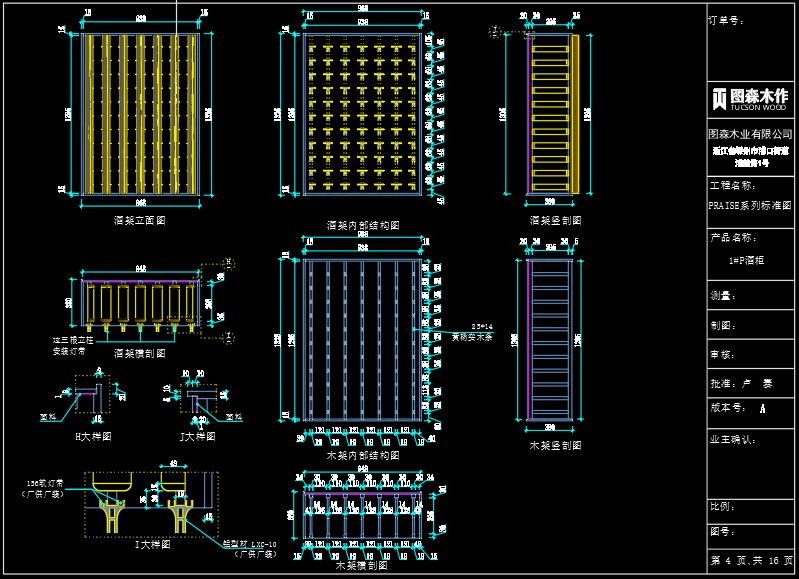The height and width of the screenshot is (579, 799).
Task: Click the 业主确认 owner confirmation field
Action: [732, 438]
